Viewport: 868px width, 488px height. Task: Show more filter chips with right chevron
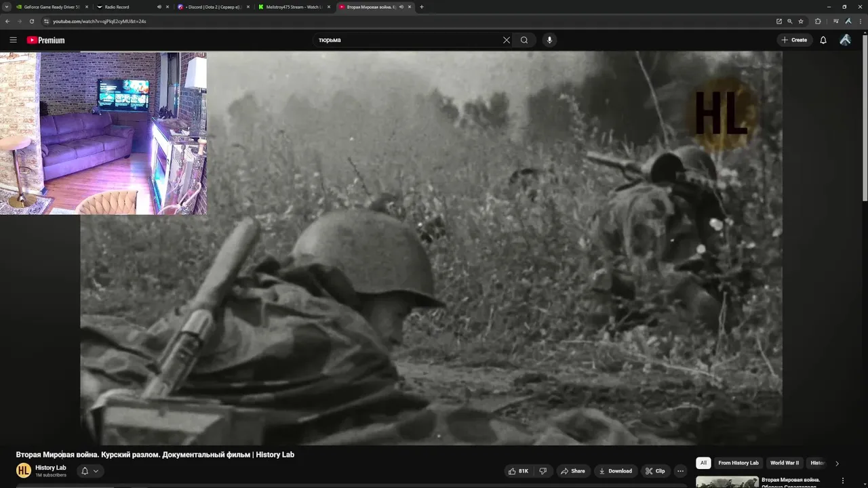(837, 464)
